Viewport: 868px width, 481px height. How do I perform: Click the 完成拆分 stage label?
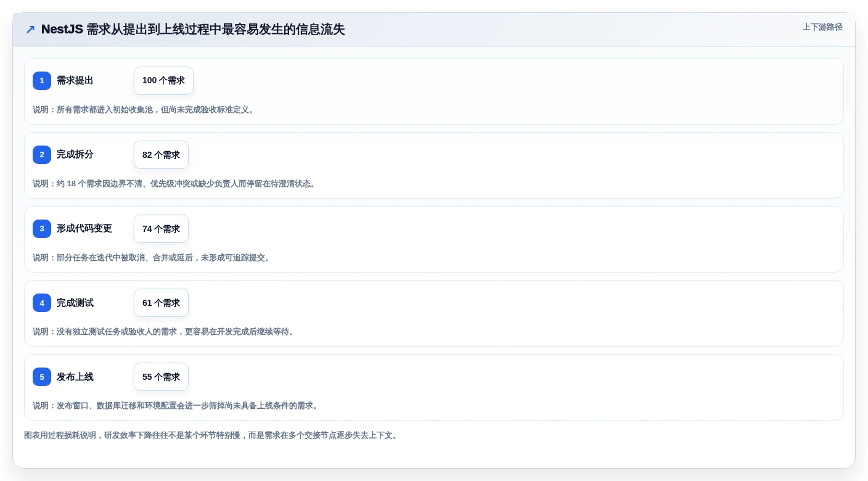click(75, 155)
